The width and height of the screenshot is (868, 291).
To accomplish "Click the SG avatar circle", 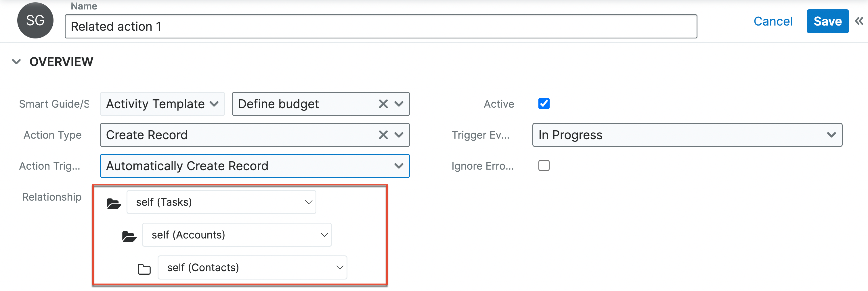I will point(35,21).
